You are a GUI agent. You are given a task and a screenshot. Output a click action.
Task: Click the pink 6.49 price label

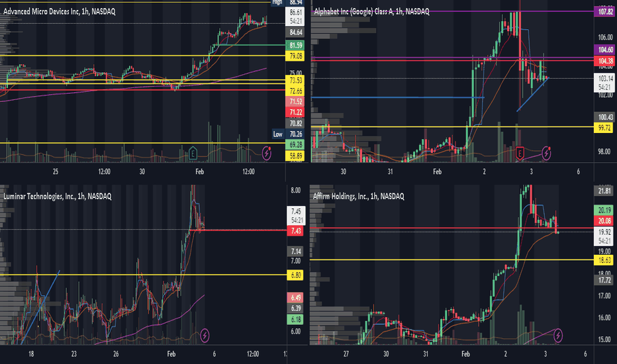(x=295, y=298)
